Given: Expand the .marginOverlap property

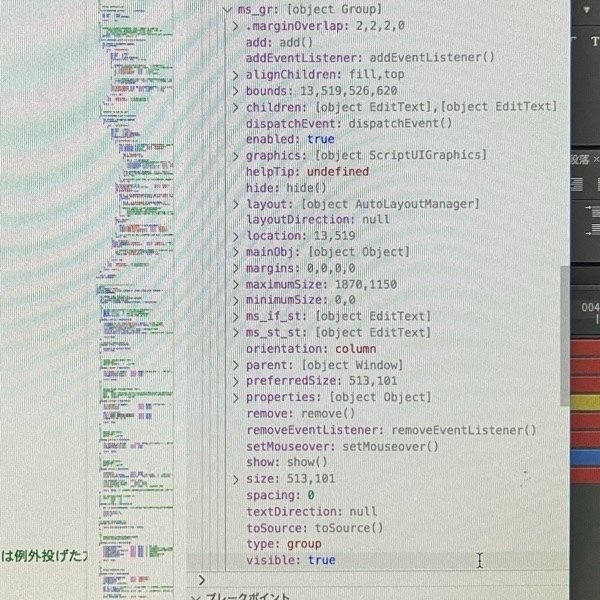Looking at the screenshot, I should coord(236,26).
